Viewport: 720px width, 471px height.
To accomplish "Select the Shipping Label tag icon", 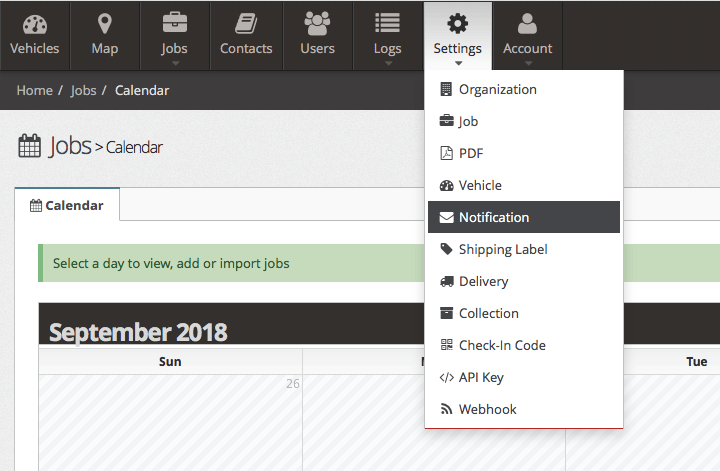I will (446, 249).
